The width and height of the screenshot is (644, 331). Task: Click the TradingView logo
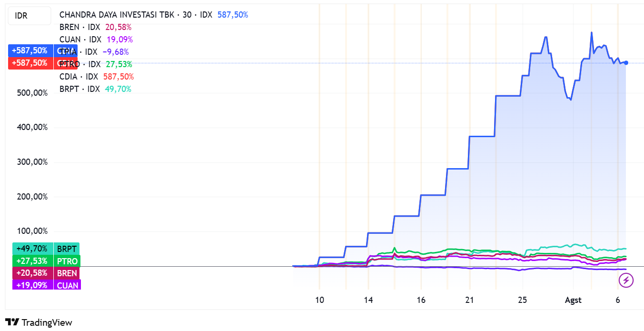point(37,322)
